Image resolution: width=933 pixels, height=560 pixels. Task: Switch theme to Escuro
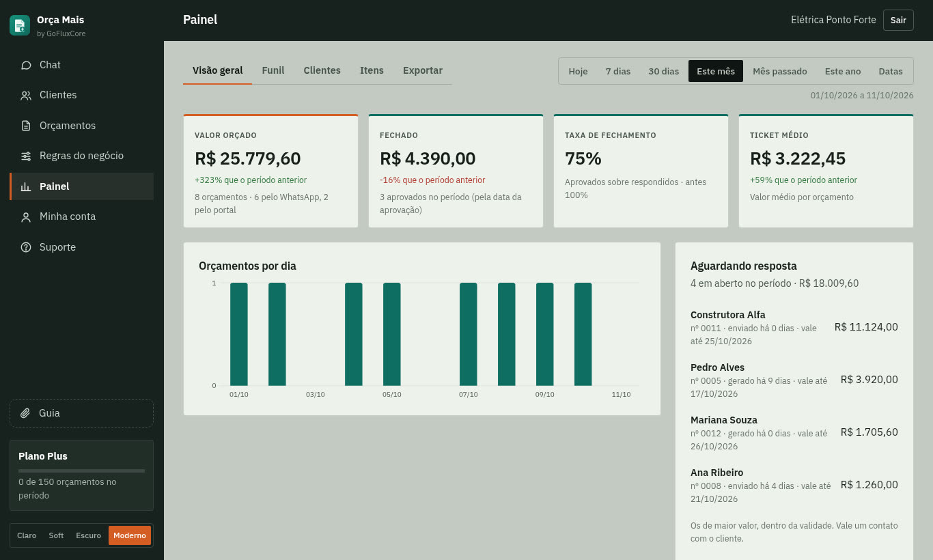(x=89, y=535)
